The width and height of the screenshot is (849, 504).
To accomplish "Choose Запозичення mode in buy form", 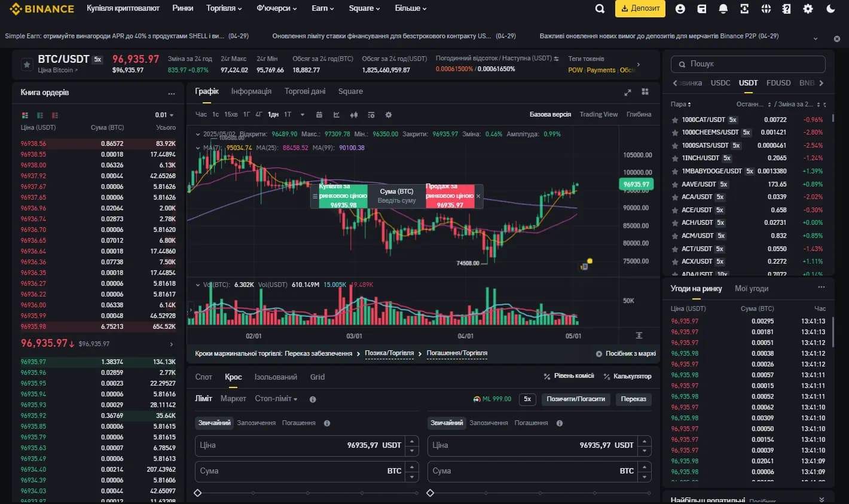I will coord(256,423).
